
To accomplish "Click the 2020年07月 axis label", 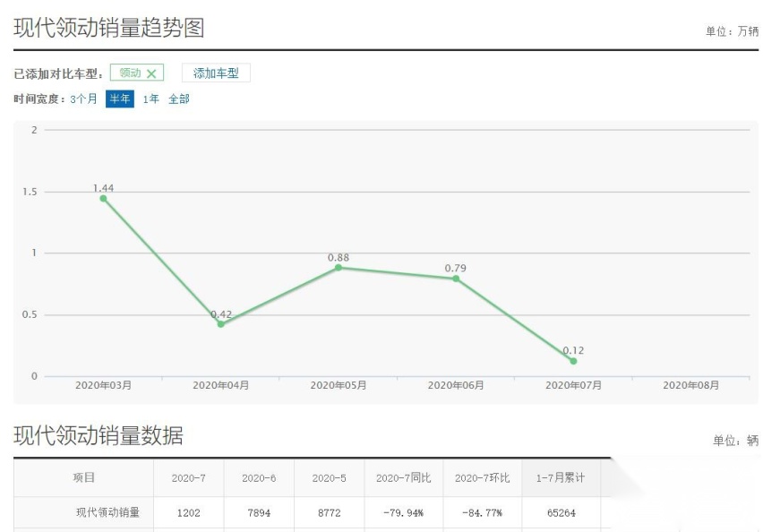I will [x=574, y=385].
